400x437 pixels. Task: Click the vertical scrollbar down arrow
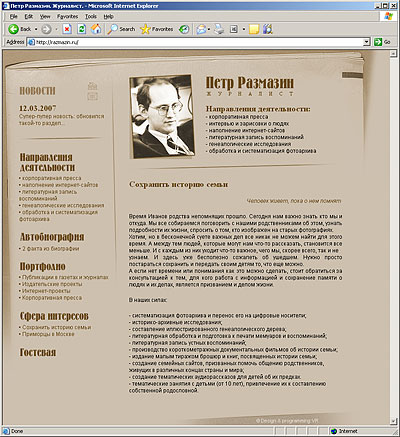[393, 421]
